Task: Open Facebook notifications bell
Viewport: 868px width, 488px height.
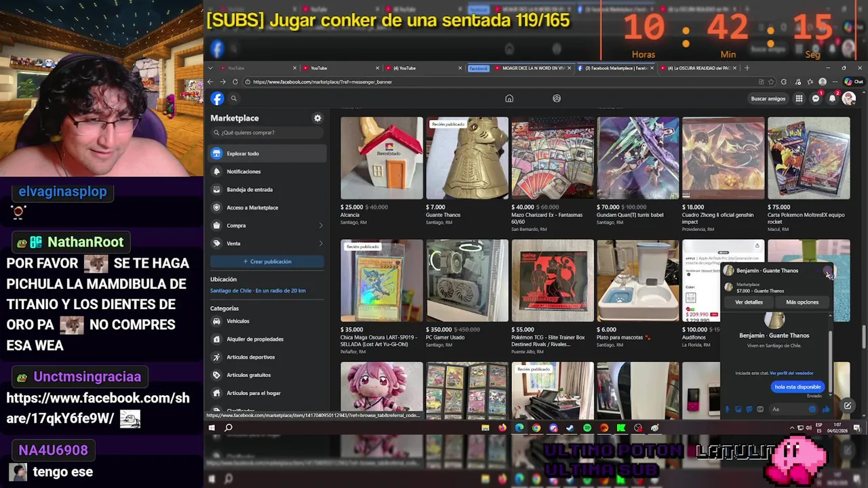Action: click(832, 98)
